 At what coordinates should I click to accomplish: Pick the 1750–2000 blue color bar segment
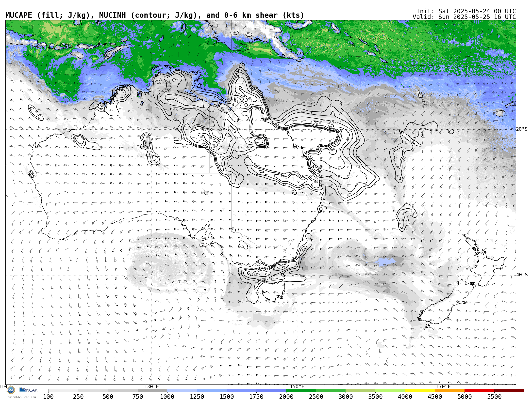[271, 391]
